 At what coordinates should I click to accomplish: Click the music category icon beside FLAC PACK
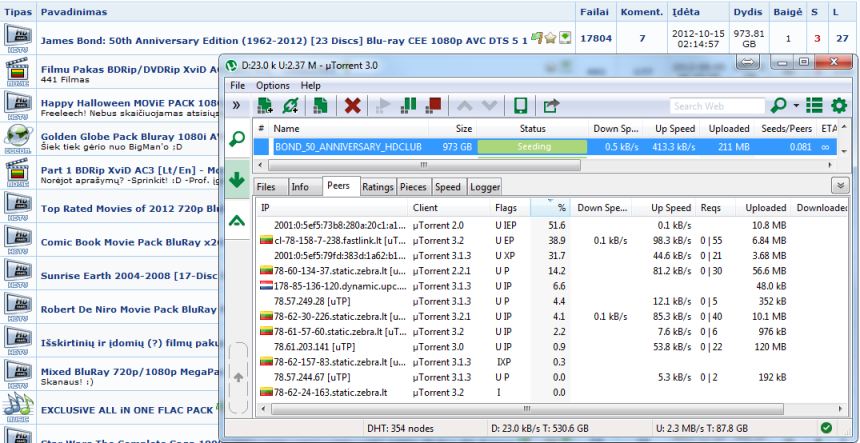pyautogui.click(x=18, y=407)
